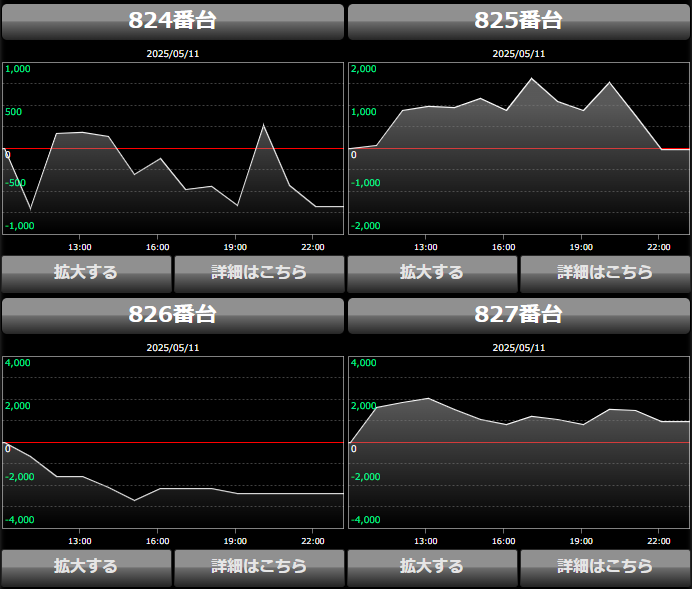692x589 pixels.
Task: Click 詳細はこちら under the 826番台 graph
Action: tap(259, 568)
